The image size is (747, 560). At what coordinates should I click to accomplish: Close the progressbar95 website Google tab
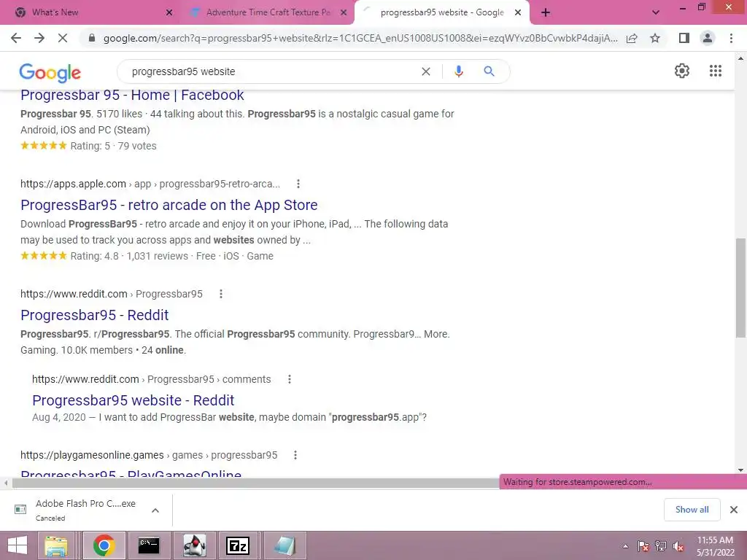tap(518, 13)
